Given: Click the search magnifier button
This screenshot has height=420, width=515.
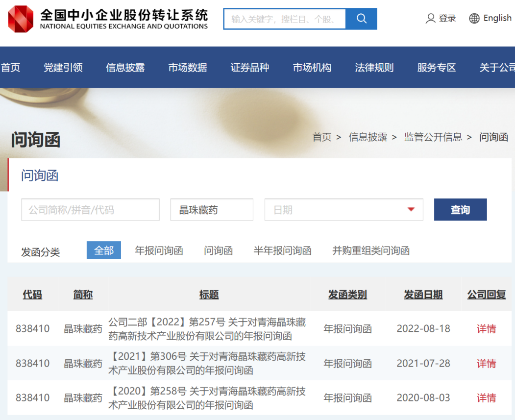Looking at the screenshot, I should (361, 19).
